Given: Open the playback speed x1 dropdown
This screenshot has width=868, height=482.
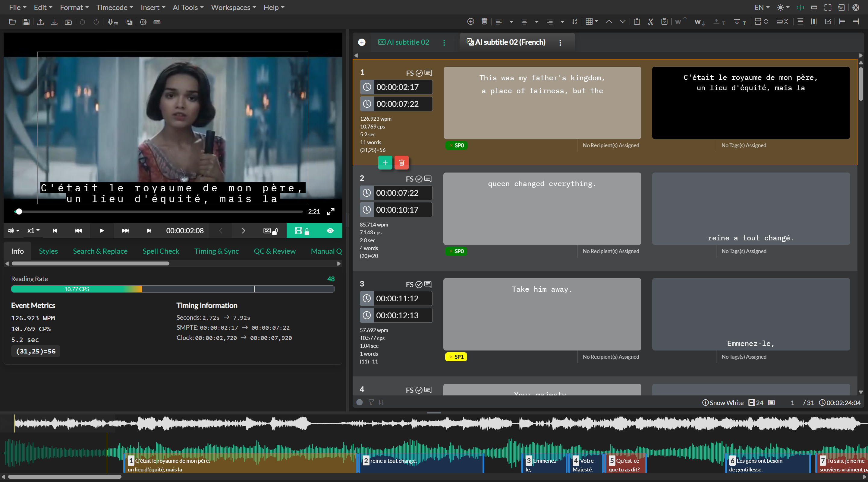Looking at the screenshot, I should 33,231.
